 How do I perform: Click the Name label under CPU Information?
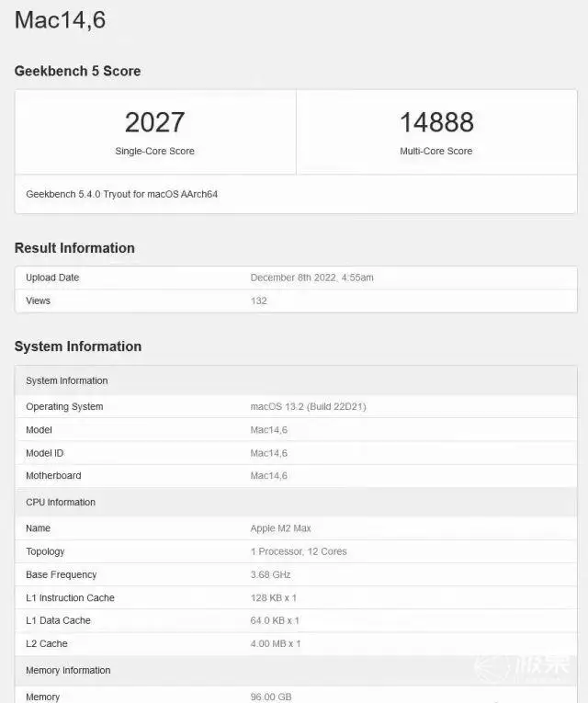pyautogui.click(x=38, y=528)
